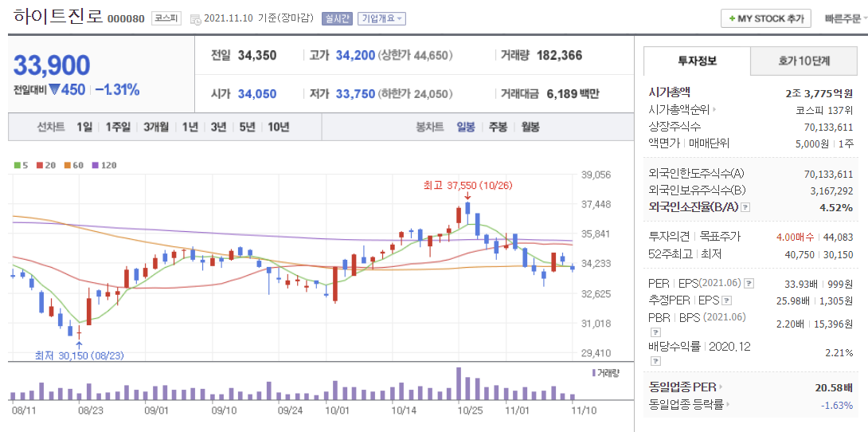
Task: Click the calendar icon beside 2021.11.10 date
Action: pyautogui.click(x=195, y=19)
